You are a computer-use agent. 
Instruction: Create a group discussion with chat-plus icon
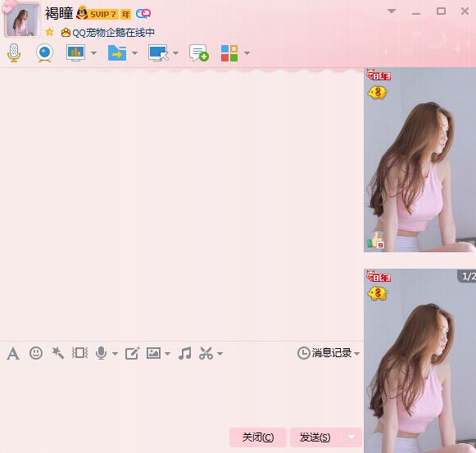[x=199, y=52]
